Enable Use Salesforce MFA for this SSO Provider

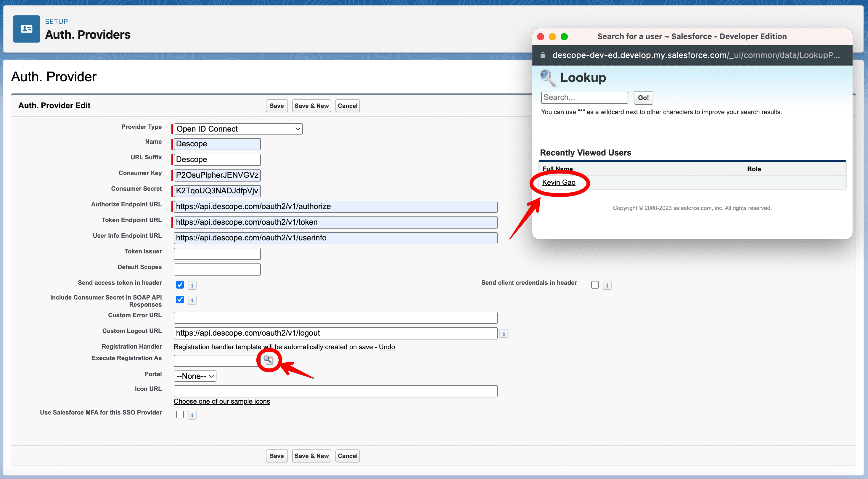click(180, 415)
